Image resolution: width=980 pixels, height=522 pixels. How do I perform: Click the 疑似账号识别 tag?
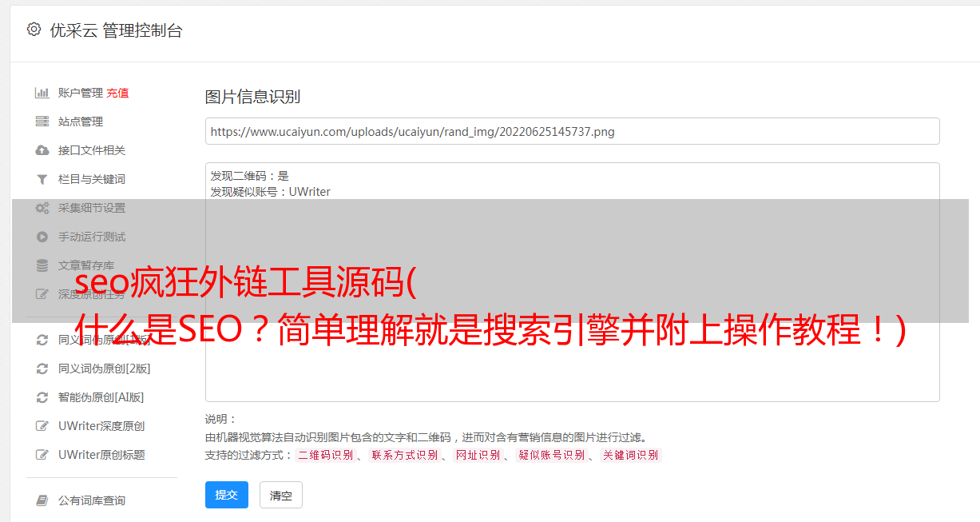pos(551,455)
